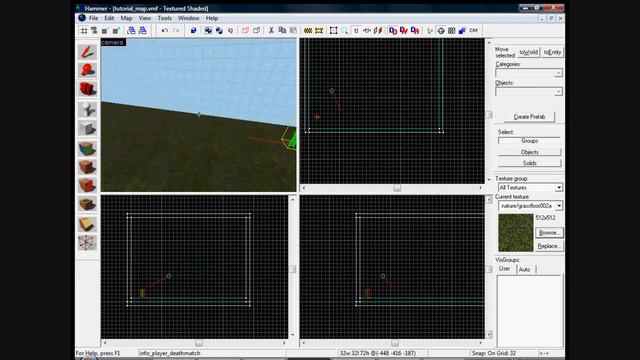Click the Browse texture button
Image resolution: width=640 pixels, height=360 pixels.
[549, 233]
